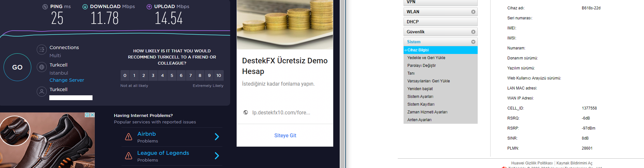Click PLMN value 28601

point(587,148)
